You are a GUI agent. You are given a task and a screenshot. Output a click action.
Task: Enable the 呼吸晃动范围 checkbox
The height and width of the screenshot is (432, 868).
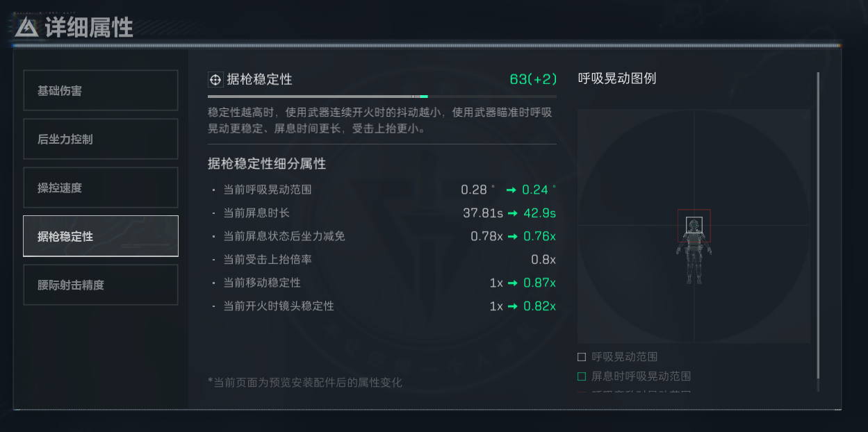tap(582, 356)
